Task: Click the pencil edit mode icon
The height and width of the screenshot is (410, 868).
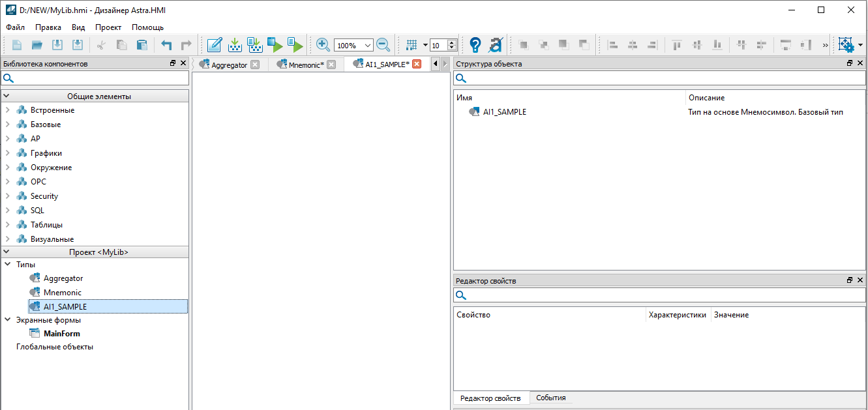Action: point(214,45)
